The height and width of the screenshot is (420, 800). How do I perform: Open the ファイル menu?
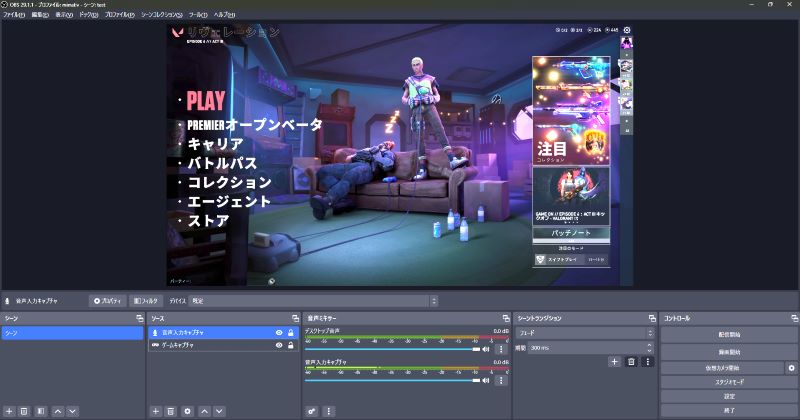pos(14,16)
